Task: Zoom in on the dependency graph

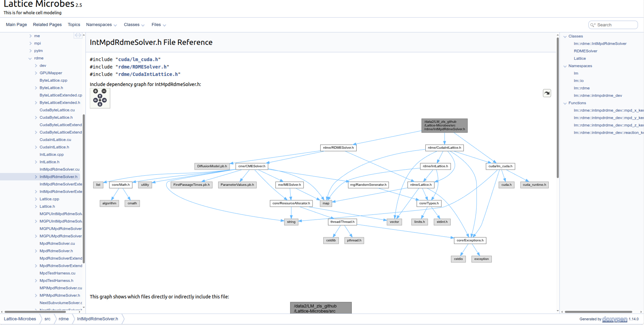Action: pyautogui.click(x=95, y=91)
